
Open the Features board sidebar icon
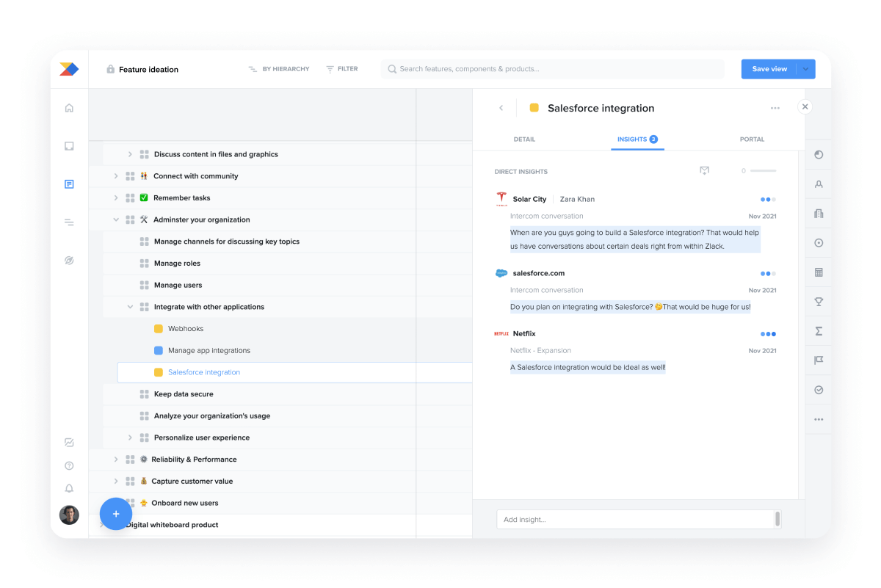point(69,184)
